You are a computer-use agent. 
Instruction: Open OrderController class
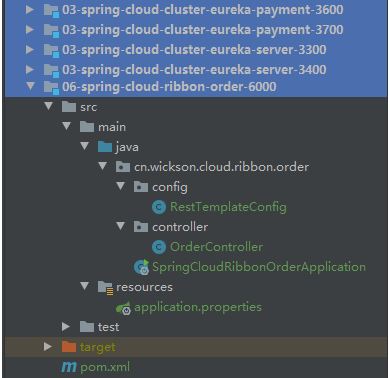click(217, 247)
